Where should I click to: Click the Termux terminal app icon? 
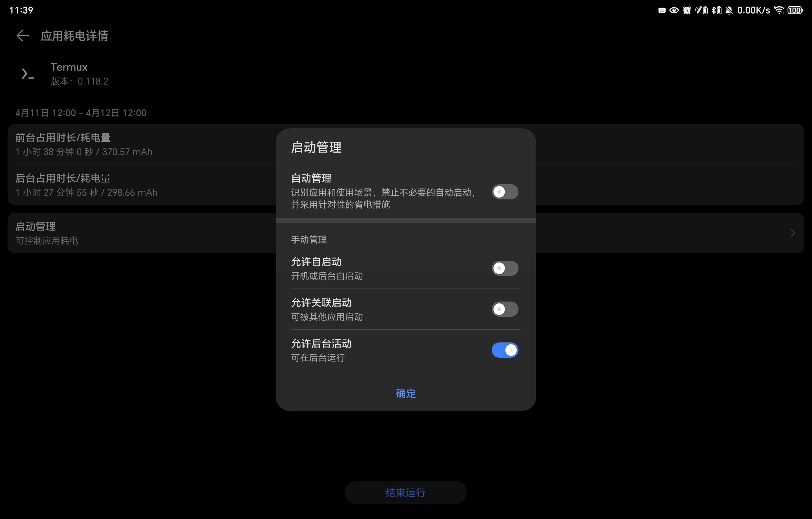pyautogui.click(x=28, y=74)
